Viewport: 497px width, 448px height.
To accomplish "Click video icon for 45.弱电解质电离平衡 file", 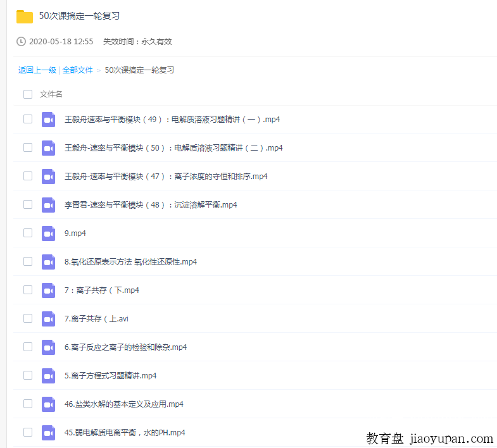I will click(48, 433).
